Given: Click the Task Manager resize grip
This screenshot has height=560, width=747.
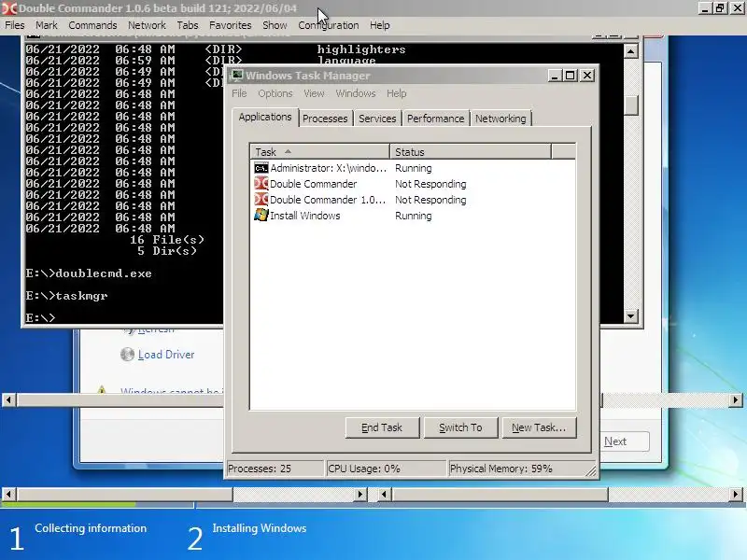Looking at the screenshot, I should click(591, 471).
